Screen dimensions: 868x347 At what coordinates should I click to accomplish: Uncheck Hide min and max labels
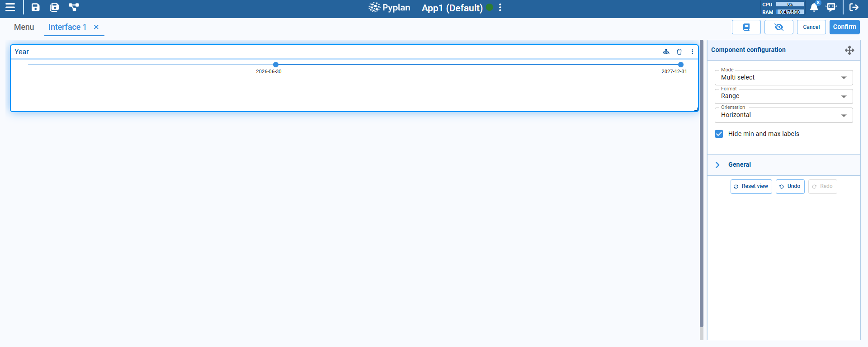(719, 134)
